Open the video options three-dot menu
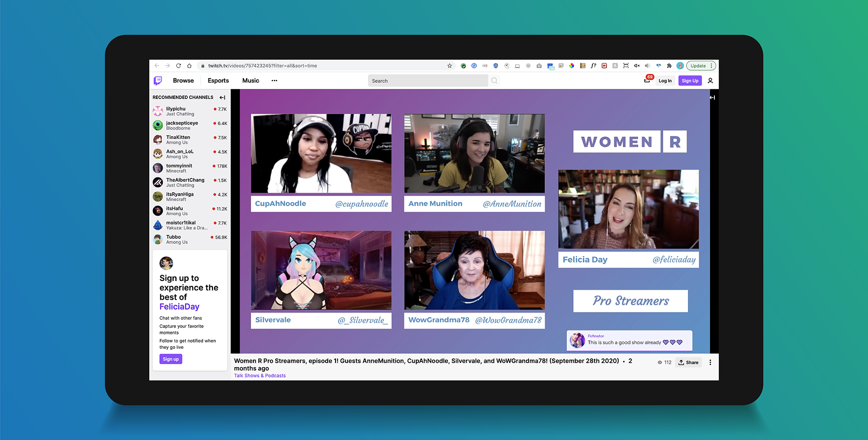This screenshot has height=440, width=868. [x=710, y=363]
